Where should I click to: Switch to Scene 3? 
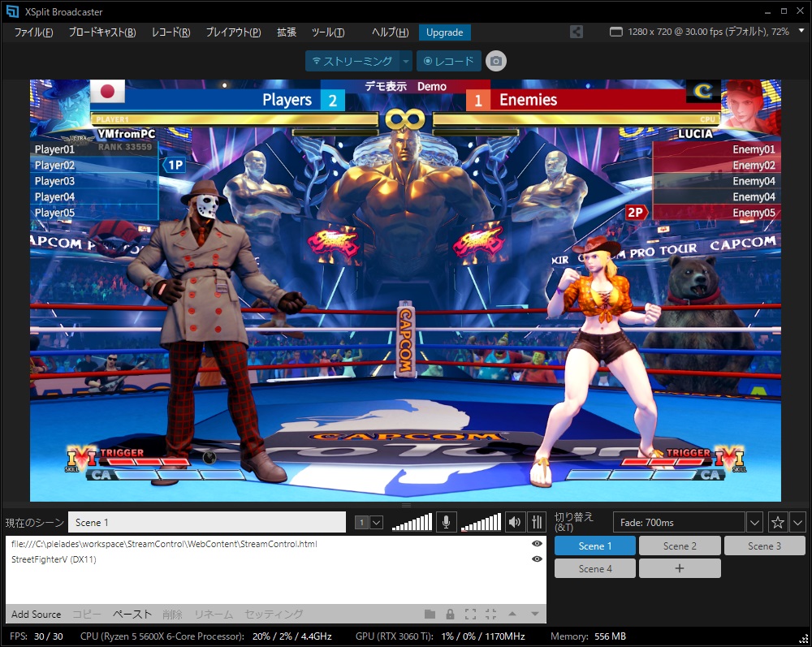coord(764,546)
